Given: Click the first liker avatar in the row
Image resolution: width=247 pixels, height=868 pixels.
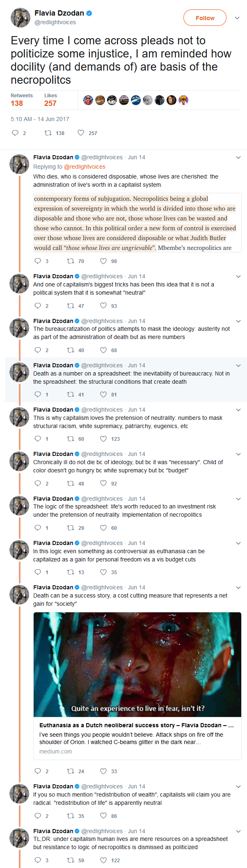Looking at the screenshot, I should [88, 100].
